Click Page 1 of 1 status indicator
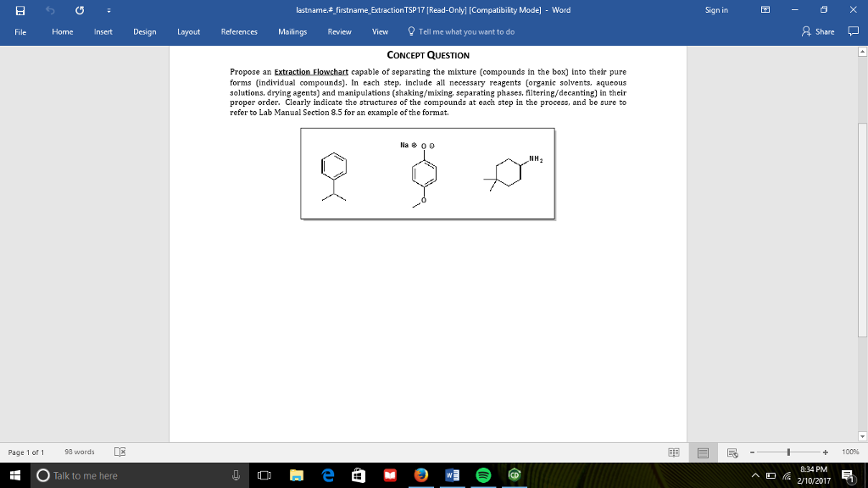The height and width of the screenshot is (488, 868). click(x=25, y=452)
